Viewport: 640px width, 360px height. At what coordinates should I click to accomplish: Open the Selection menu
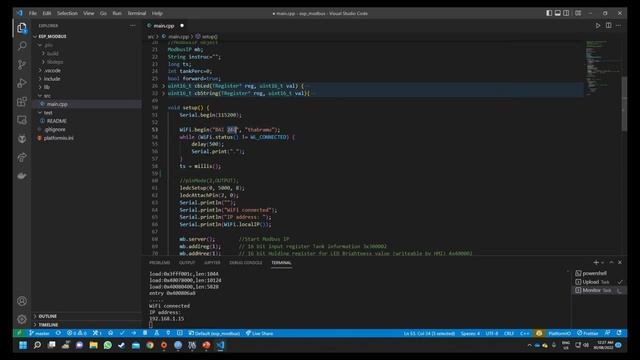(x=67, y=13)
